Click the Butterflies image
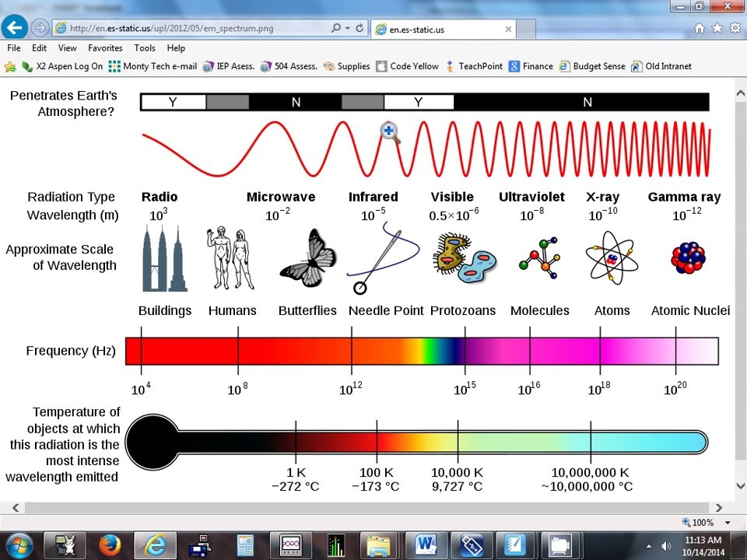 [x=309, y=258]
